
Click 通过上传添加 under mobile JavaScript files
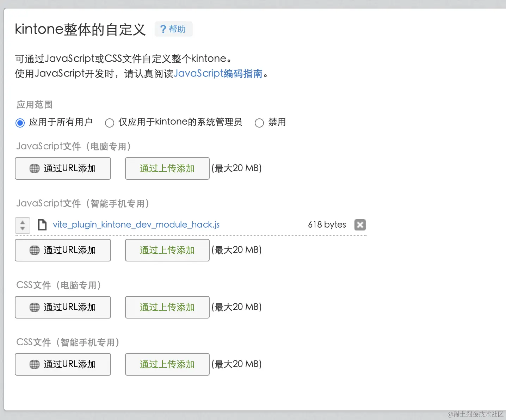[x=167, y=250]
